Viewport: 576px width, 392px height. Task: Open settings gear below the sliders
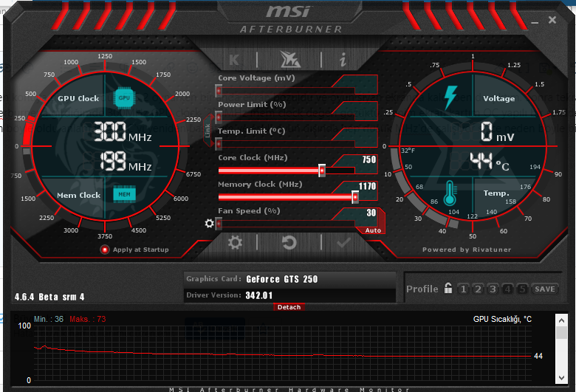(x=235, y=242)
